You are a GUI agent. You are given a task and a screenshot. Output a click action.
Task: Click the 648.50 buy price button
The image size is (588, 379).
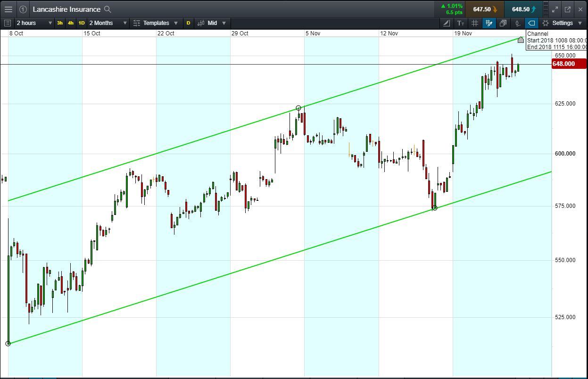click(x=522, y=9)
